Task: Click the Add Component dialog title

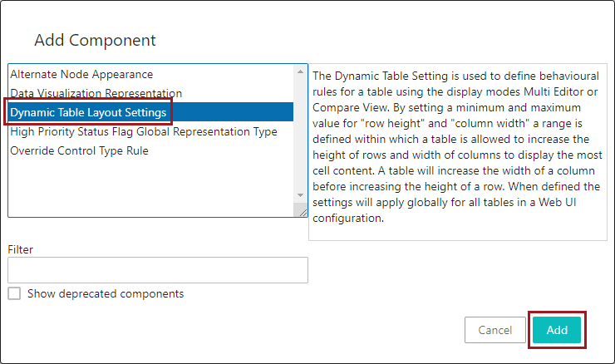Action: coord(95,40)
